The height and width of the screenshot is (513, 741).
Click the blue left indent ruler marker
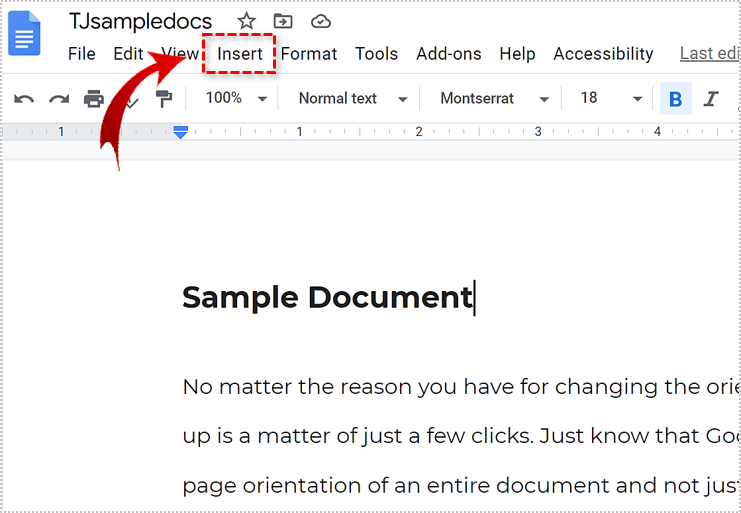pyautogui.click(x=181, y=132)
